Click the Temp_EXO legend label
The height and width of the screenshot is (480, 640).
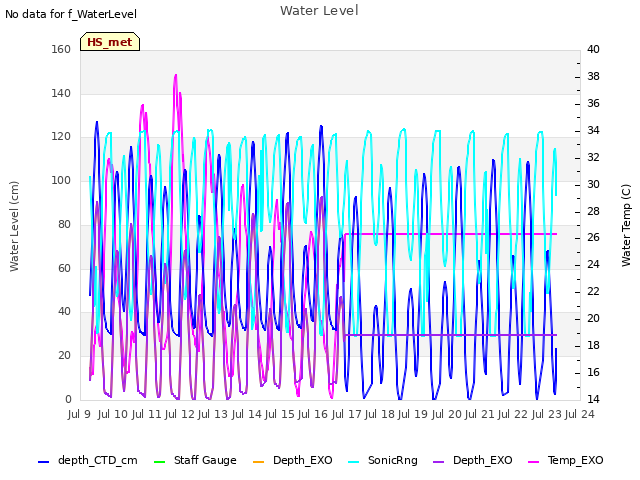click(x=576, y=460)
